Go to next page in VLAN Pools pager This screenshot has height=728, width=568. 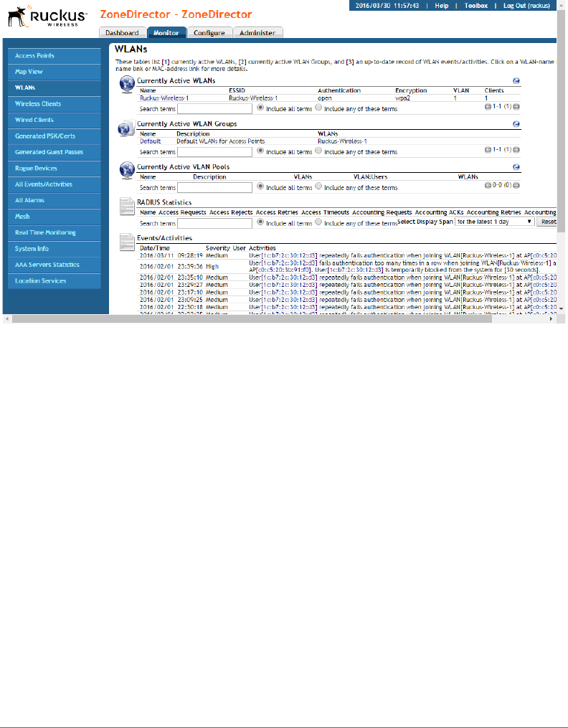[516, 185]
